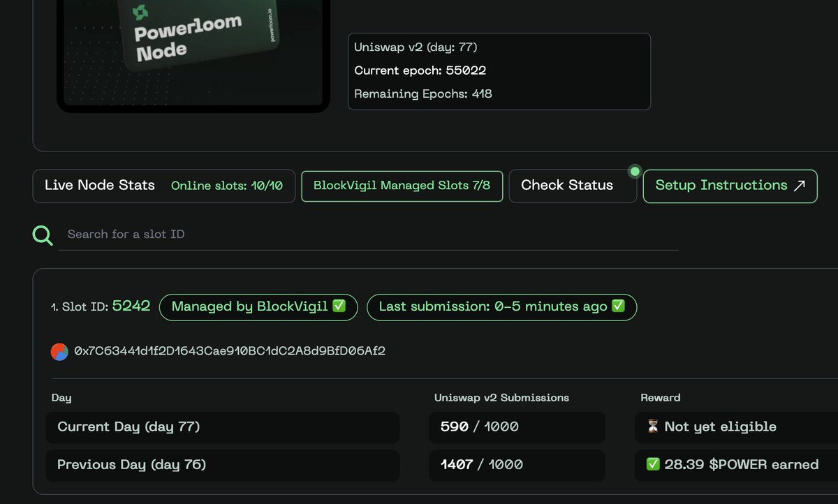Click the green checkmark beside 28.39 $POWER earned

click(653, 464)
